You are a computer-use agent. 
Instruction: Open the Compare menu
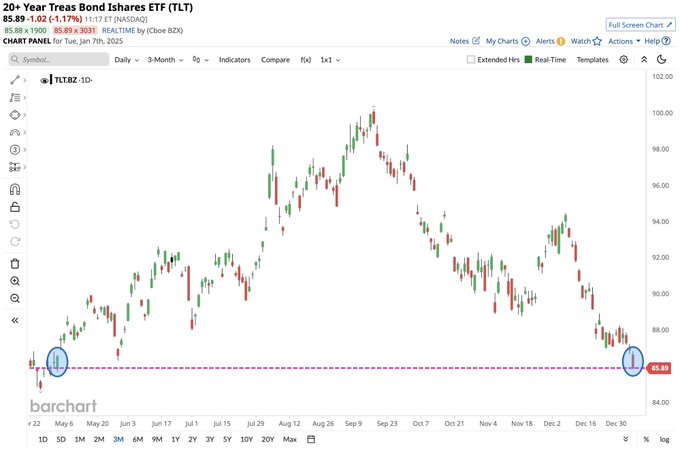tap(275, 60)
